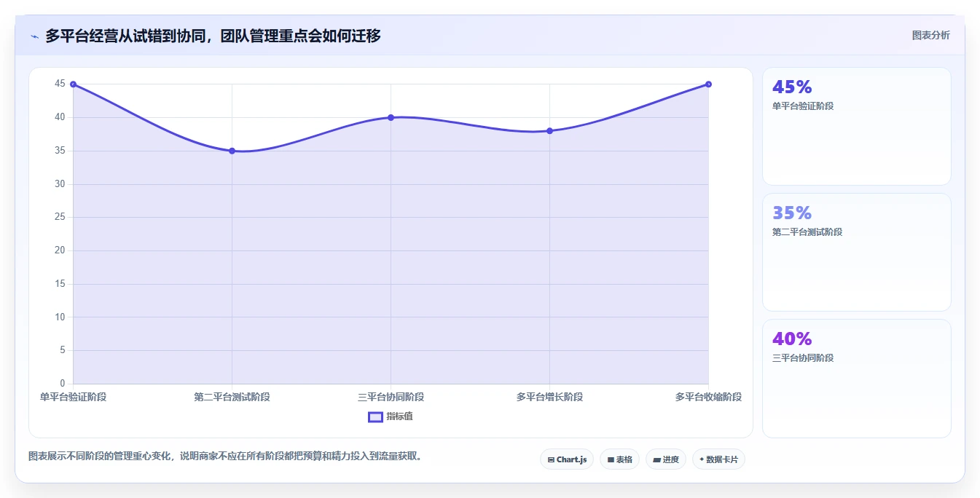
Task: Click the x-axis label 第二平台测试阶段
Action: point(232,397)
